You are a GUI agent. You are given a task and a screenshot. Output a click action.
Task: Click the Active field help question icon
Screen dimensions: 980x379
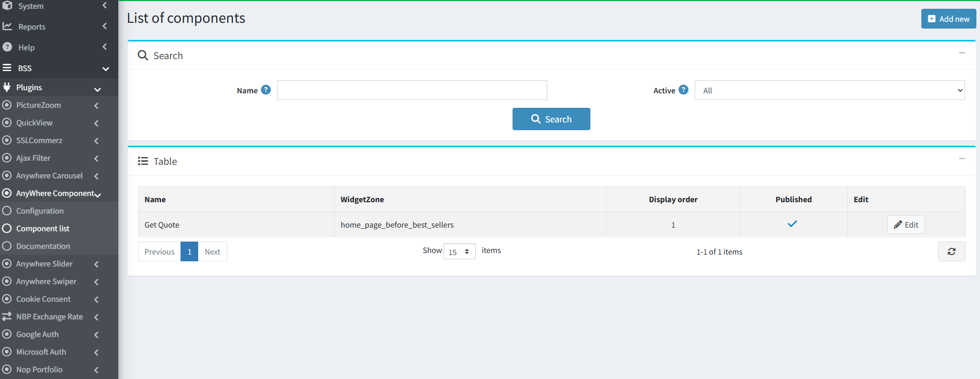tap(683, 90)
